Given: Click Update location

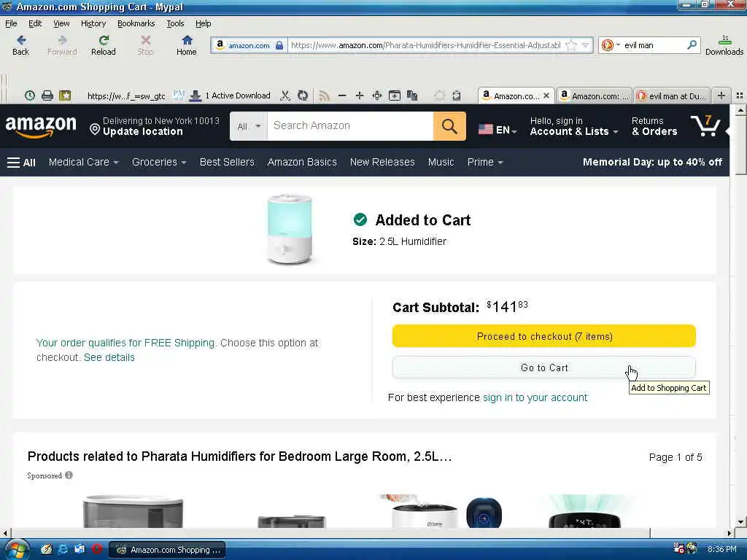Looking at the screenshot, I should coord(142,132).
